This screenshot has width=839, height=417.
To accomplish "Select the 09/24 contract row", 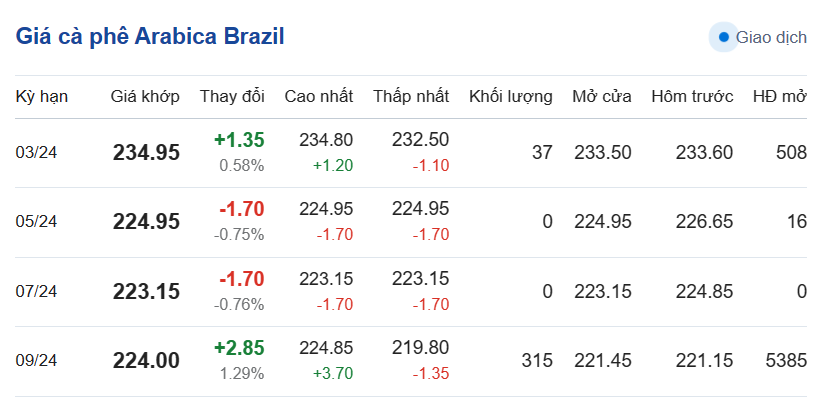I will click(x=37, y=361).
